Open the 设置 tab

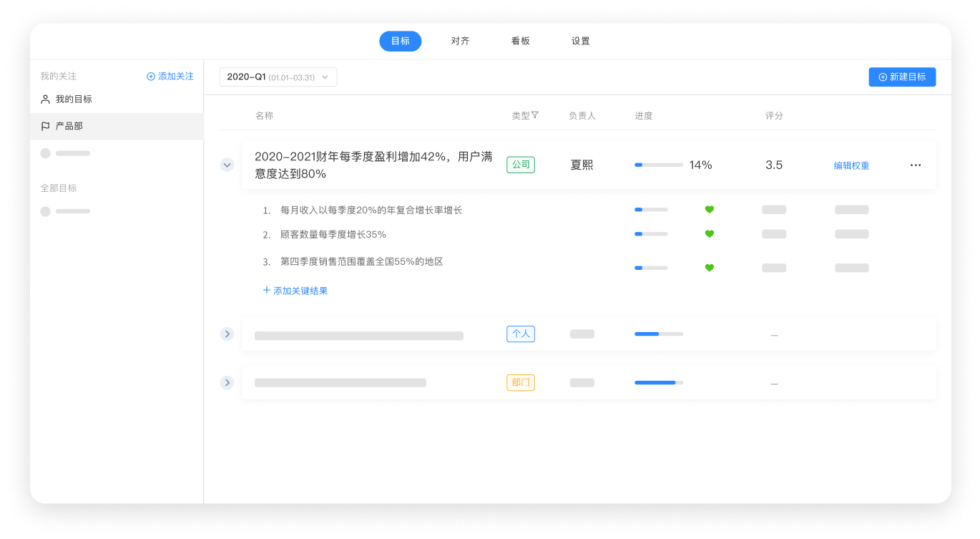click(579, 41)
